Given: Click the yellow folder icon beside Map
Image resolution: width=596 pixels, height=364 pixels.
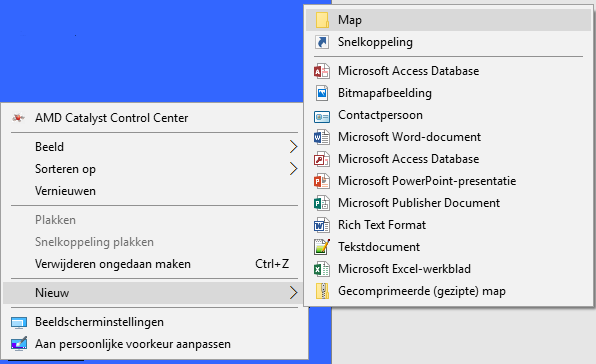Looking at the screenshot, I should [x=322, y=20].
